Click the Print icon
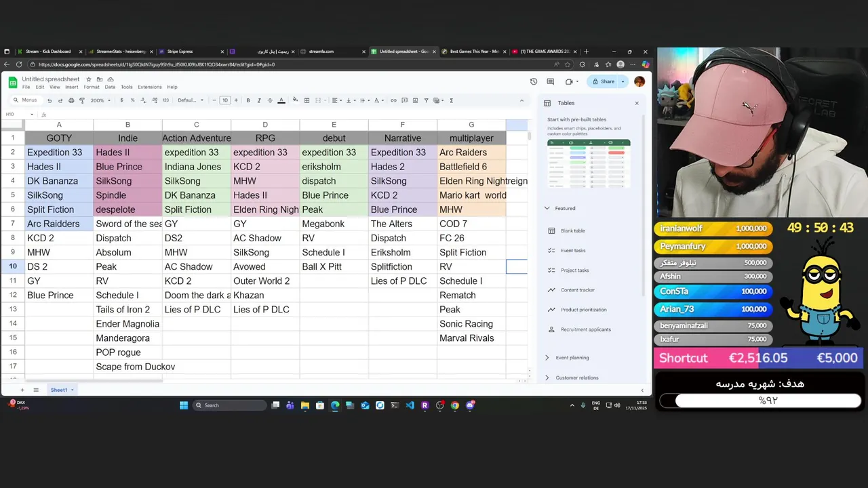The image size is (868, 488). [71, 100]
